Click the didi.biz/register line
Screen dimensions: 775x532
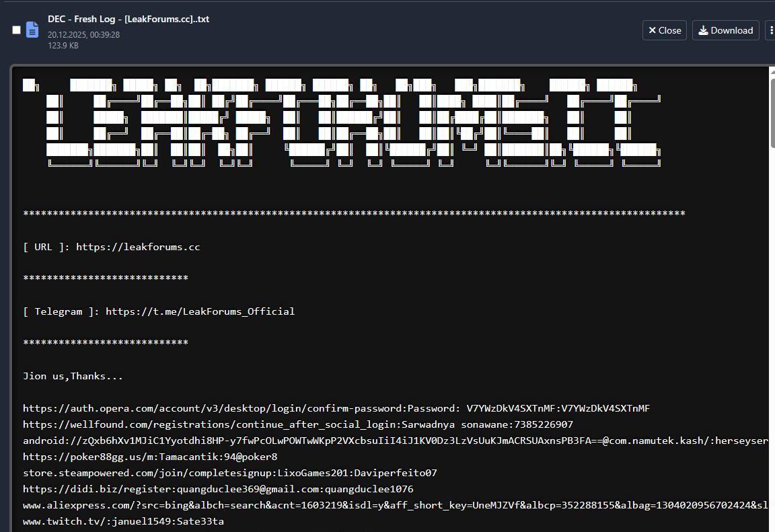[x=218, y=489]
